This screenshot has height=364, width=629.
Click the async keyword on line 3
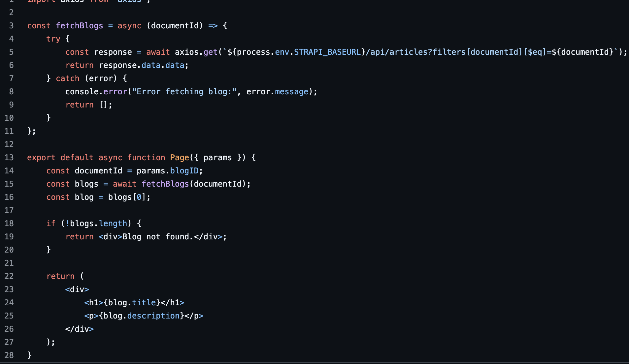129,26
